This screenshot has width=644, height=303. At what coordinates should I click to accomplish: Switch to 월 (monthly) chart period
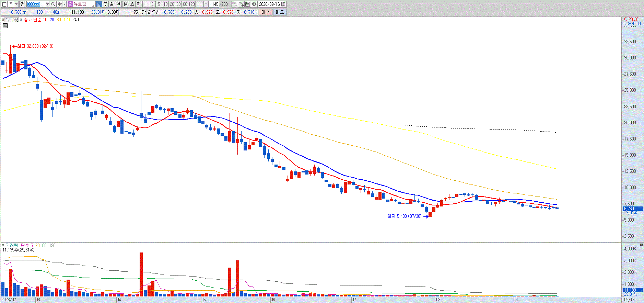tap(112, 4)
